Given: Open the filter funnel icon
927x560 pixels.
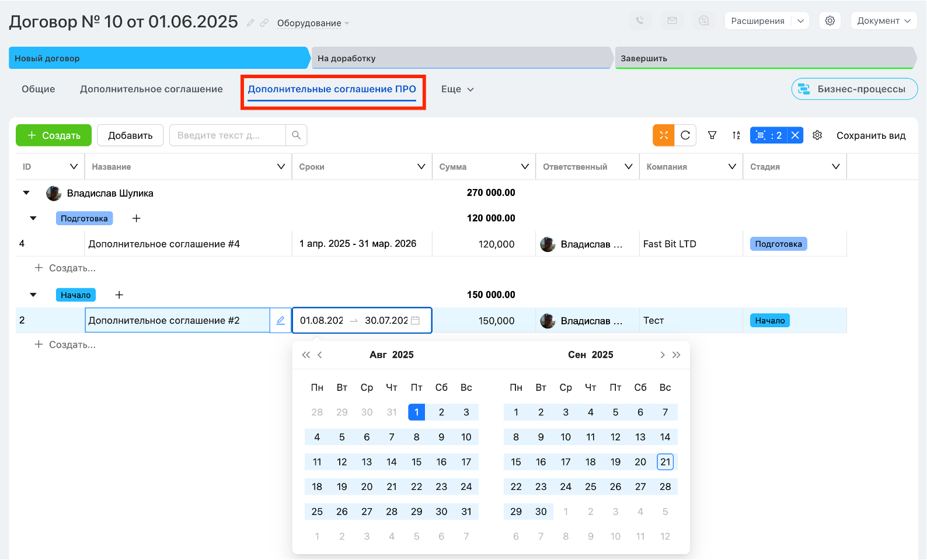Looking at the screenshot, I should tap(712, 135).
